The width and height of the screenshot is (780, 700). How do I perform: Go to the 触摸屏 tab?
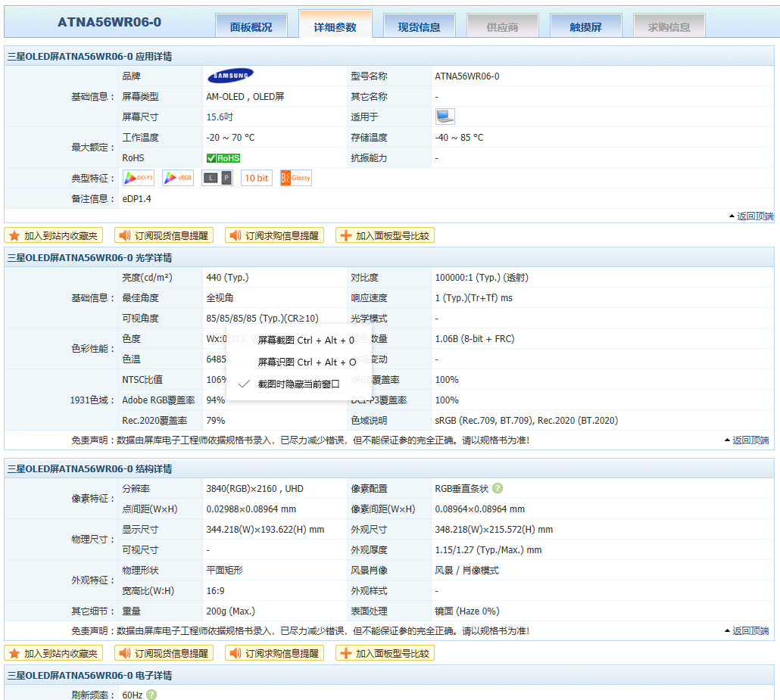586,26
